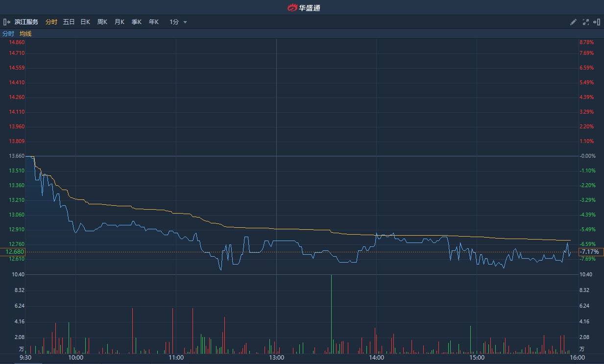Click the 滨江服务 stock name
Screen dimensions: 604x364
(26, 22)
